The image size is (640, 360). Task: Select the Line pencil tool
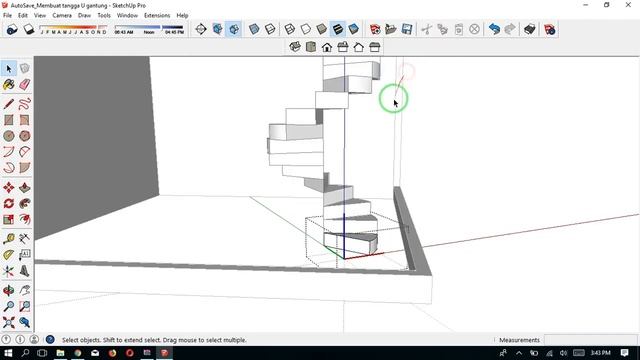tap(9, 104)
